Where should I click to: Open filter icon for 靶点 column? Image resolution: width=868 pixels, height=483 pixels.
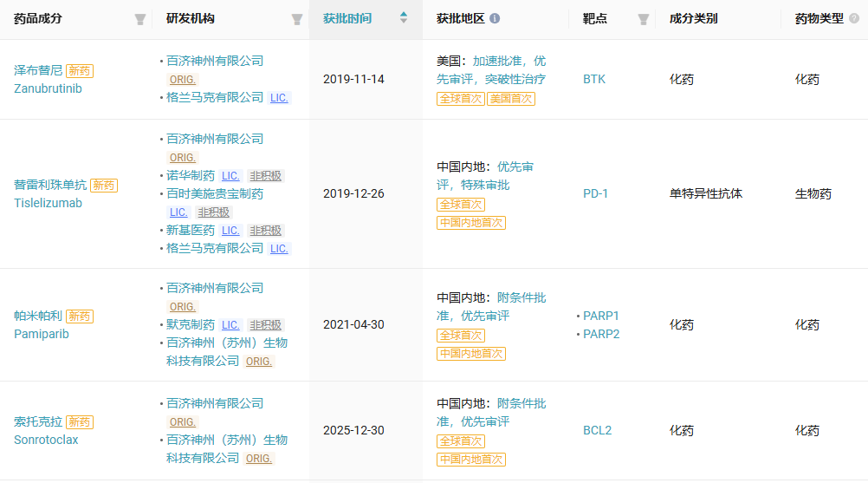[x=644, y=19]
